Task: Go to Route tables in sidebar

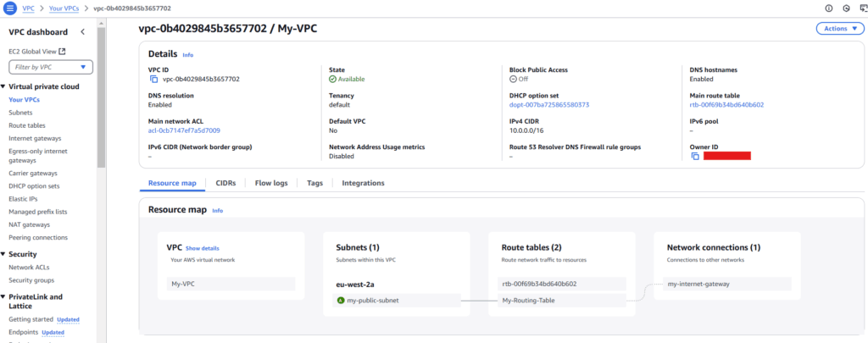Action: click(27, 125)
